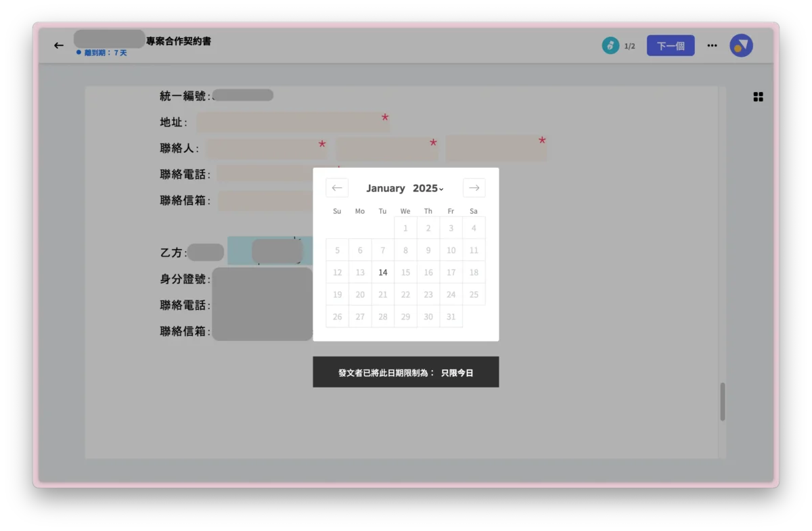The width and height of the screenshot is (812, 531).
Task: Expand the 2025 year dropdown
Action: pyautogui.click(x=428, y=189)
